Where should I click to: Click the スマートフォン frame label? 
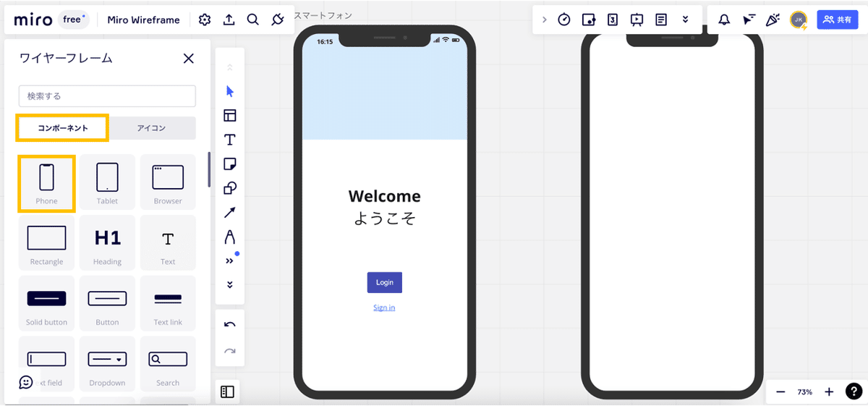pyautogui.click(x=323, y=16)
